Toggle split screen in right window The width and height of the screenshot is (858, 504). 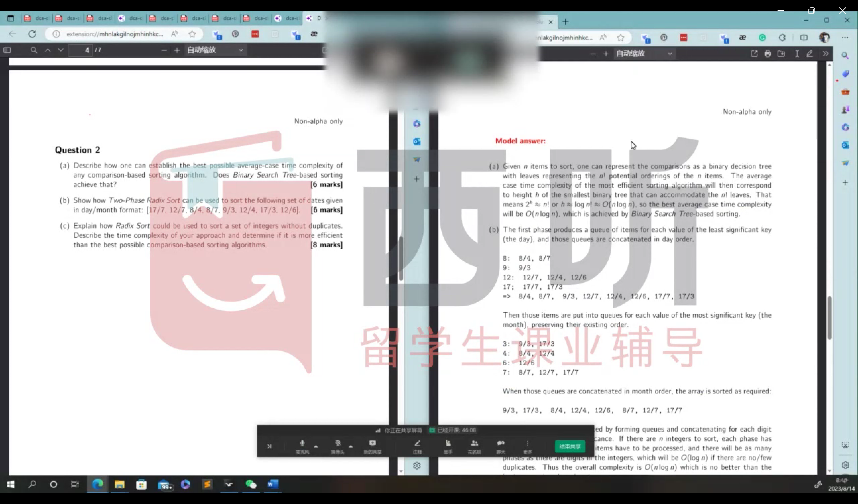click(x=804, y=38)
